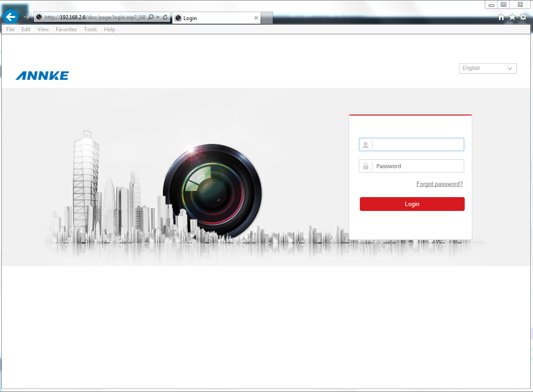Focus the username input field
The image size is (533, 392).
click(417, 144)
